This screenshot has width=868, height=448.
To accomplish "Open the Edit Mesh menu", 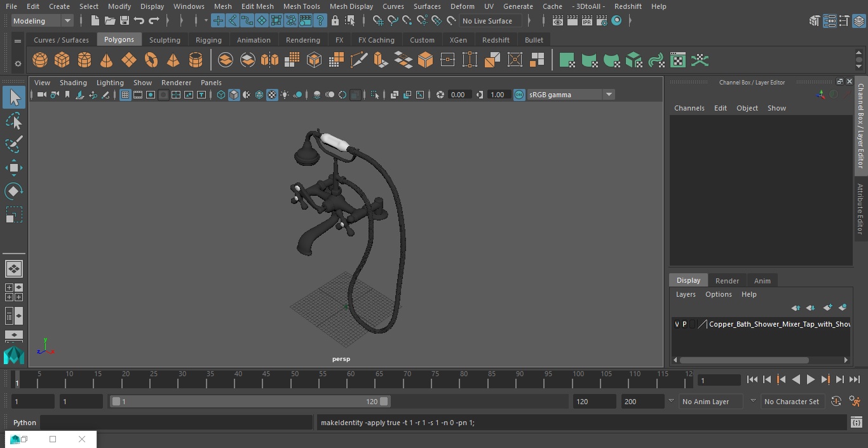I will 257,6.
